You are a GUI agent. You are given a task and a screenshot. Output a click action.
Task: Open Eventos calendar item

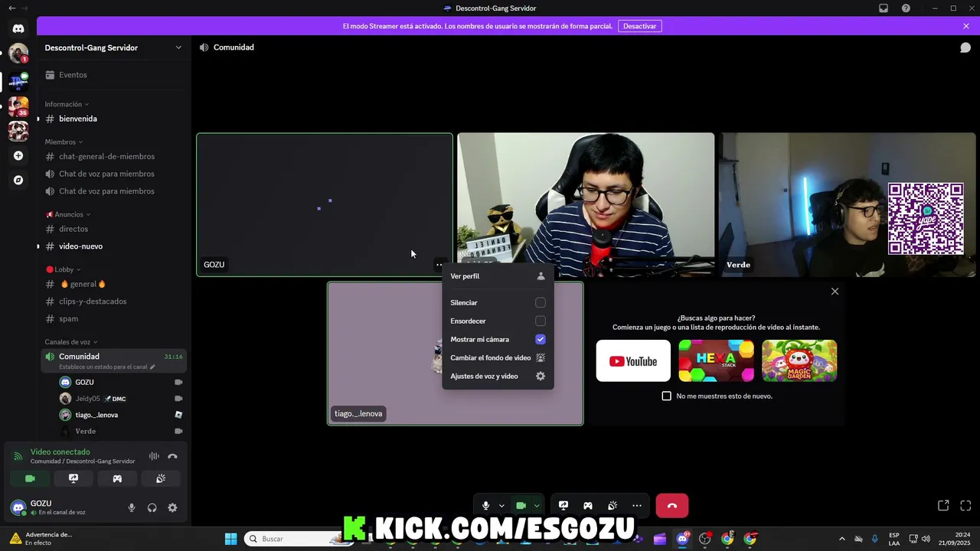(114, 75)
